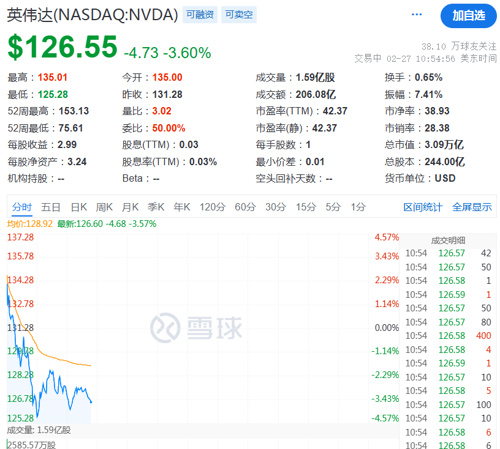This screenshot has width=500, height=449.
Task: Choose the 60分 chart interval
Action: click(245, 207)
